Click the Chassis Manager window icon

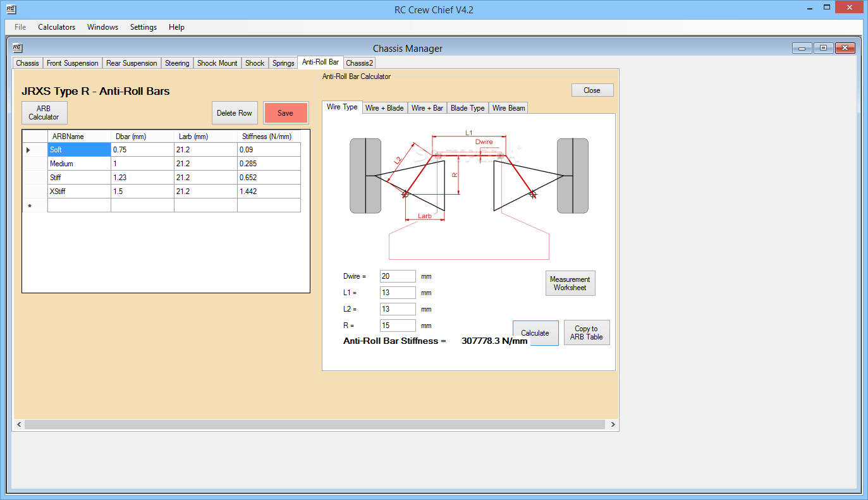pyautogui.click(x=18, y=48)
